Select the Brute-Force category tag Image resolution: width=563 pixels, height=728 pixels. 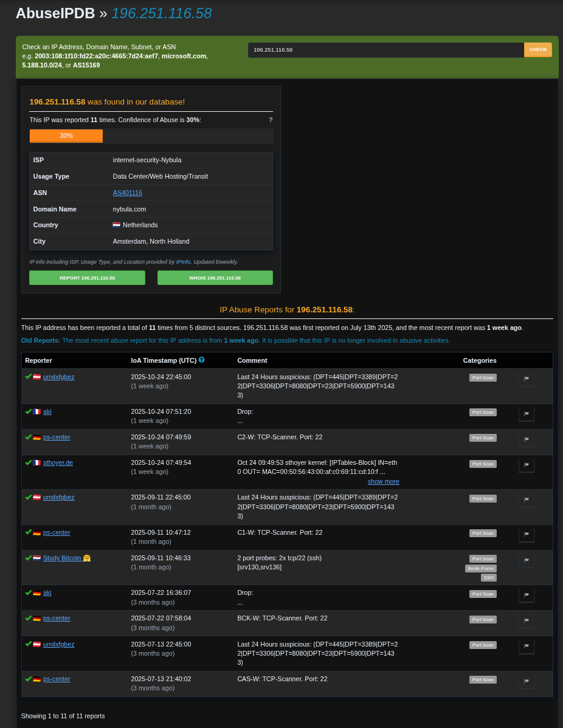pos(480,569)
